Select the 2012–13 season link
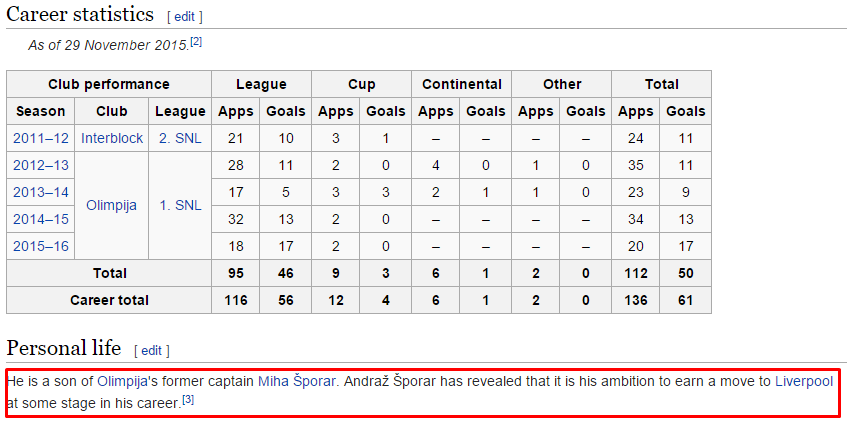Image resolution: width=852 pixels, height=428 pixels. (41, 165)
